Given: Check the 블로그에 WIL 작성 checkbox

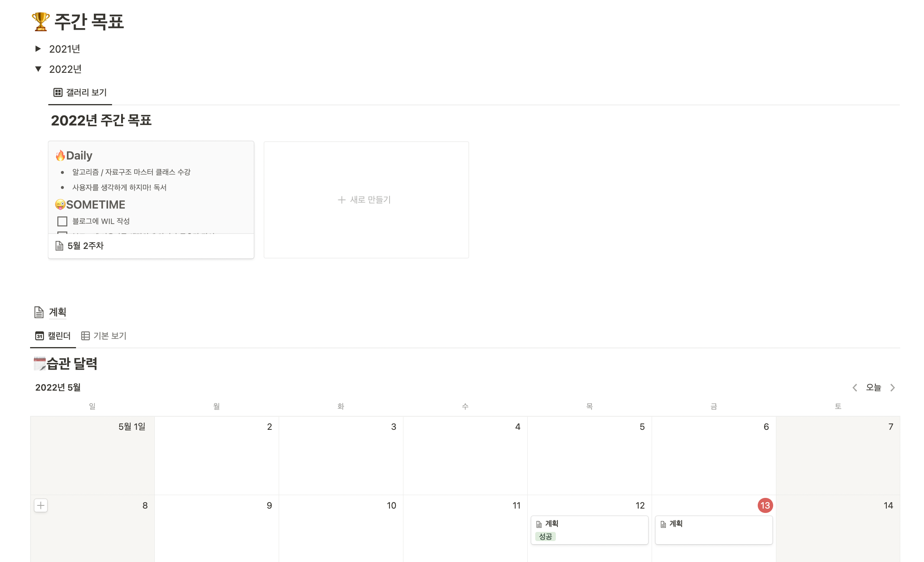Looking at the screenshot, I should tap(62, 221).
